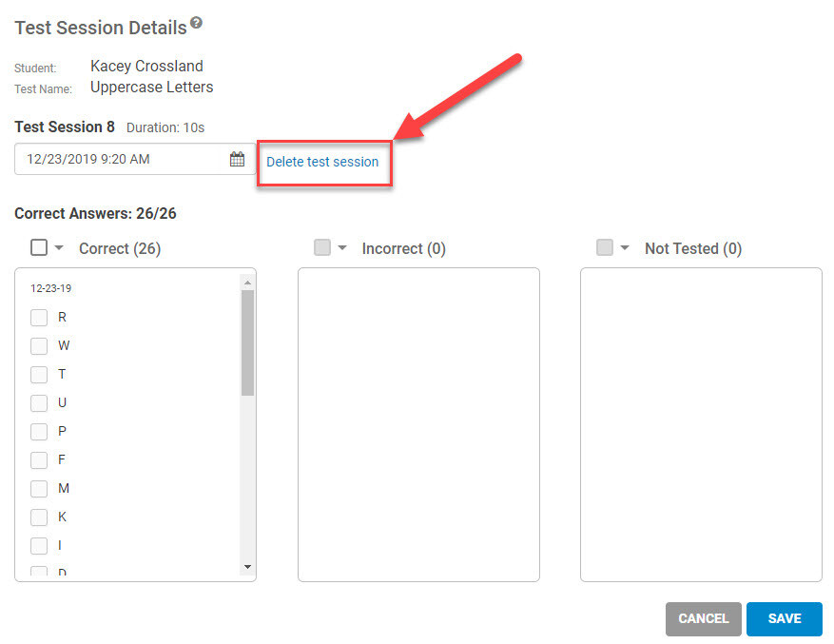Click the scroll up arrow in Correct list
This screenshot has width=834, height=644.
(x=247, y=283)
